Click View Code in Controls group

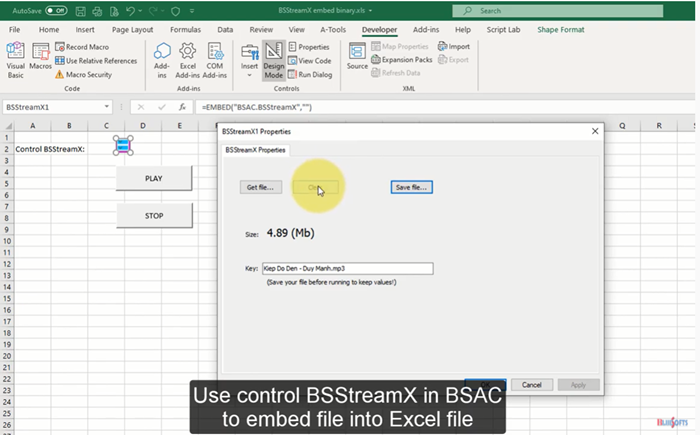tap(310, 61)
